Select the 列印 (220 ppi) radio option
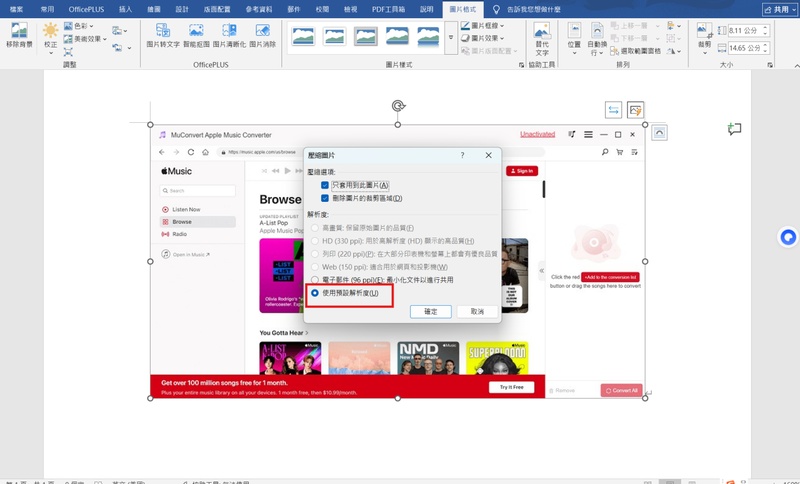Viewport: 800px width, 484px height. point(315,254)
